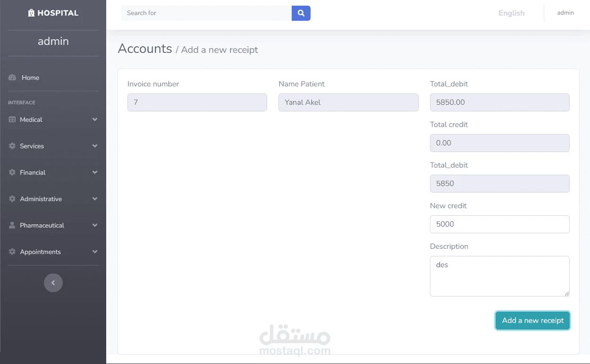Click the New credit input field
This screenshot has height=364, width=590.
(x=499, y=224)
